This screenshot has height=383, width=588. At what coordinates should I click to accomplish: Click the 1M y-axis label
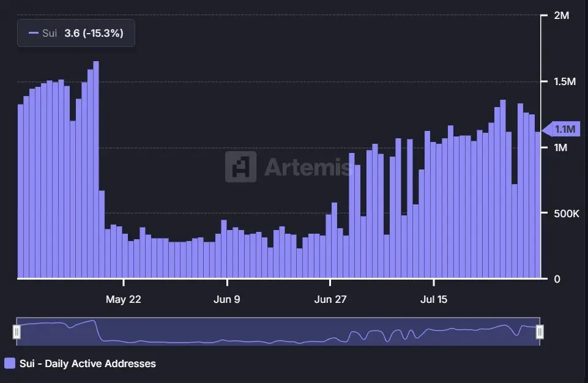pos(560,147)
